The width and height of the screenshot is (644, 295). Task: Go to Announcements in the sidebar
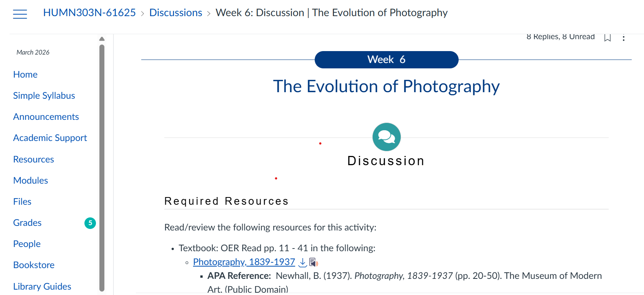point(46,116)
